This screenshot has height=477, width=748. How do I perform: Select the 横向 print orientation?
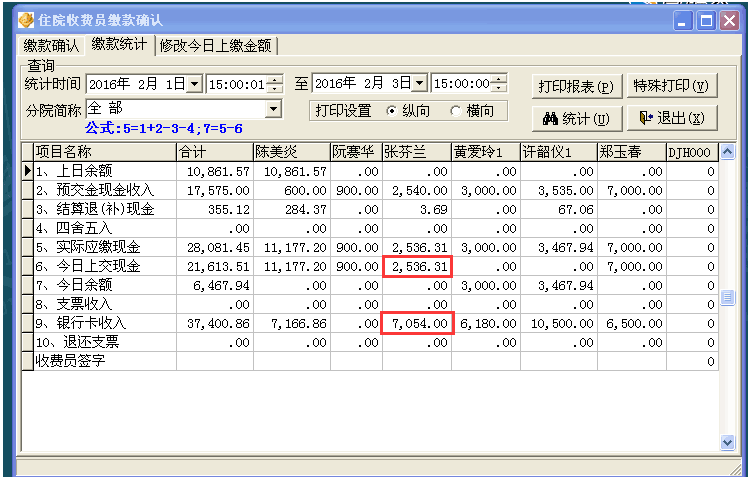tap(472, 111)
